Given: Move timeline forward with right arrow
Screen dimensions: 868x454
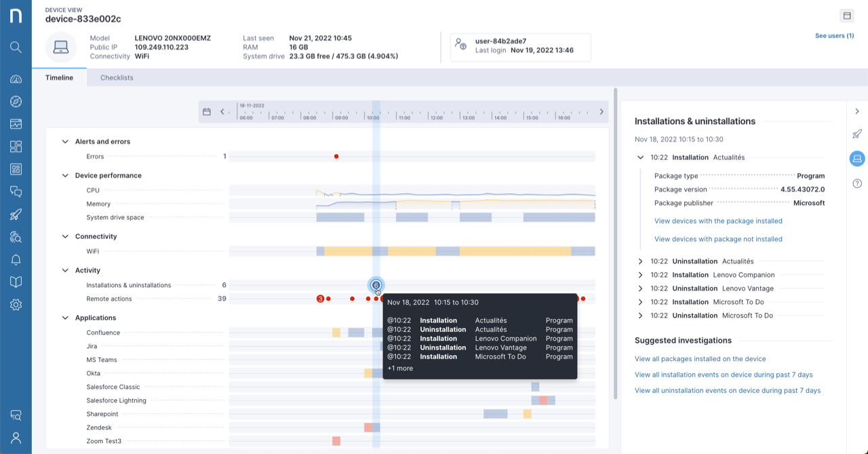Looking at the screenshot, I should click(601, 112).
